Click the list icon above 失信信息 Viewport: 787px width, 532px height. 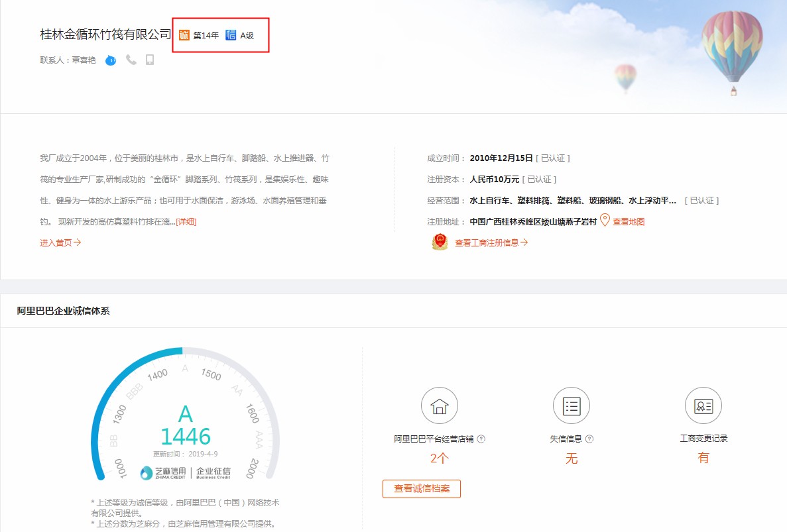point(571,405)
